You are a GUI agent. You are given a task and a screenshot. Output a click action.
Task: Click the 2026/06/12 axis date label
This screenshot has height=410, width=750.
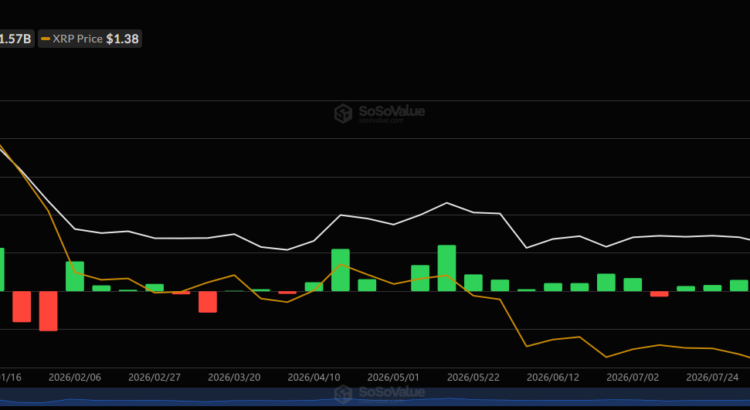point(553,377)
